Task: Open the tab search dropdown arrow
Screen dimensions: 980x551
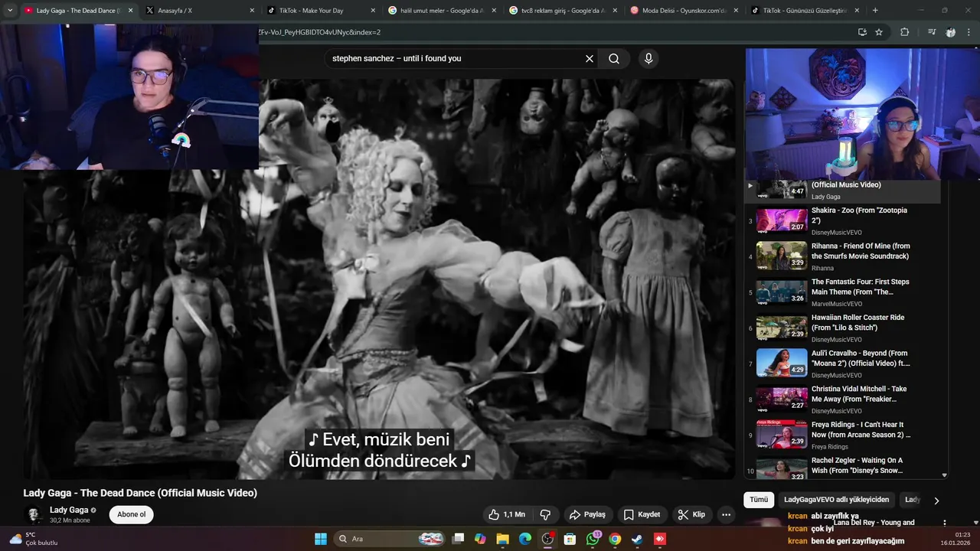Action: coord(10,11)
